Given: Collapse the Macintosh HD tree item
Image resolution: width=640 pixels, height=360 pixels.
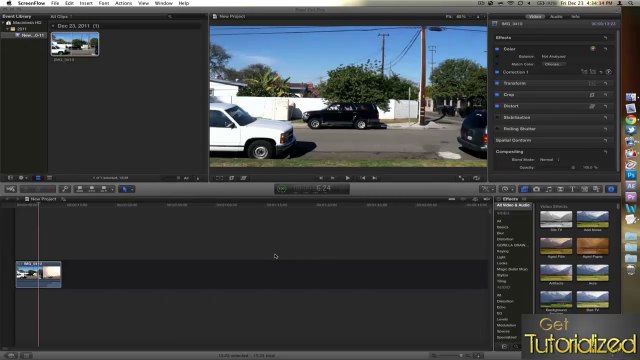Looking at the screenshot, I should 3,23.
